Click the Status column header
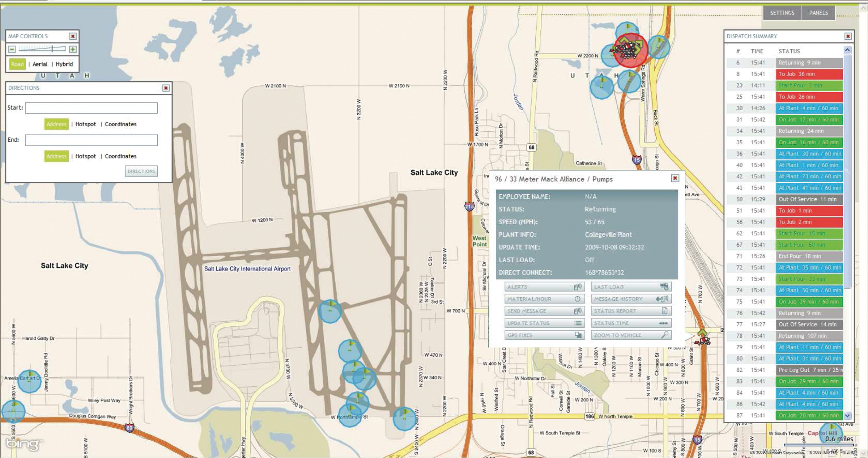This screenshot has height=458, width=868. point(789,51)
